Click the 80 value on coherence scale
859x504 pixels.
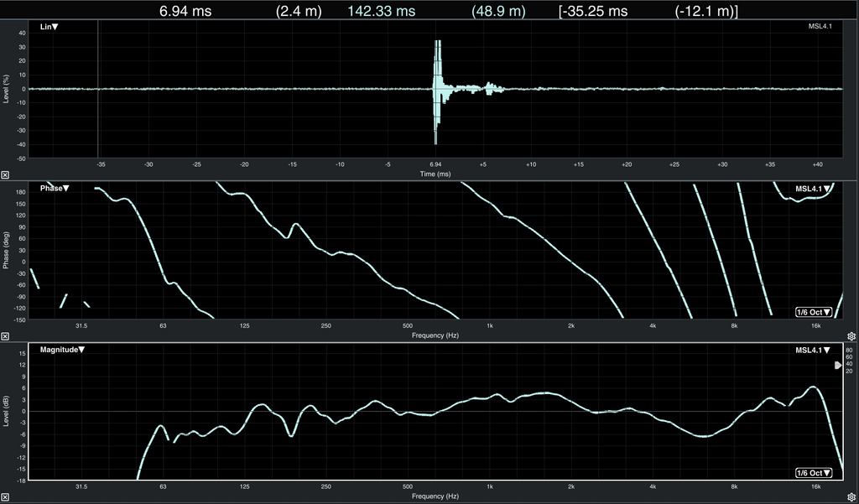(849, 350)
